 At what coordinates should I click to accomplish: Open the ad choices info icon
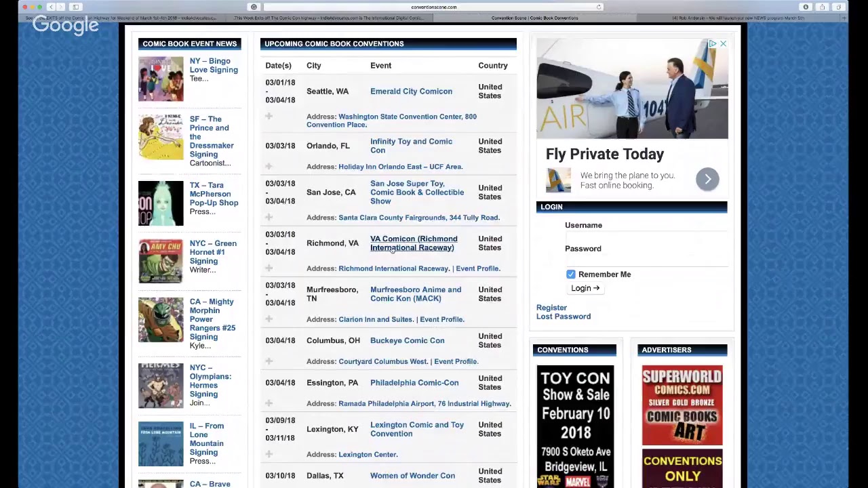click(713, 44)
